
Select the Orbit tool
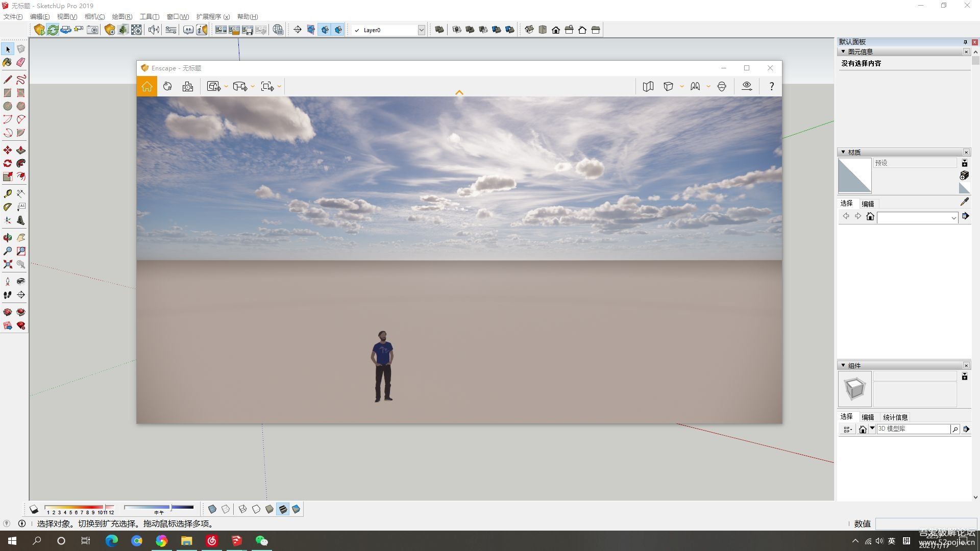tap(8, 238)
